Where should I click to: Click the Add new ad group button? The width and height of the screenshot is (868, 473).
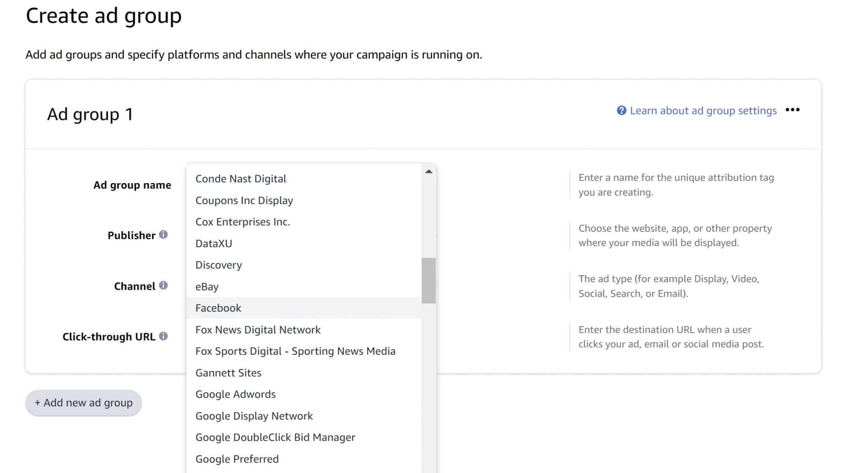point(83,403)
